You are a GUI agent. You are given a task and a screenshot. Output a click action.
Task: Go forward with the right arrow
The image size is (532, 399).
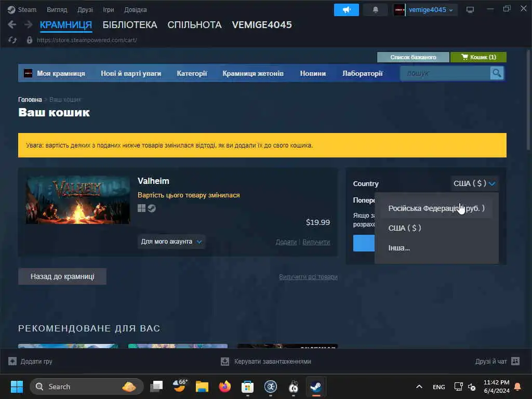click(x=28, y=24)
